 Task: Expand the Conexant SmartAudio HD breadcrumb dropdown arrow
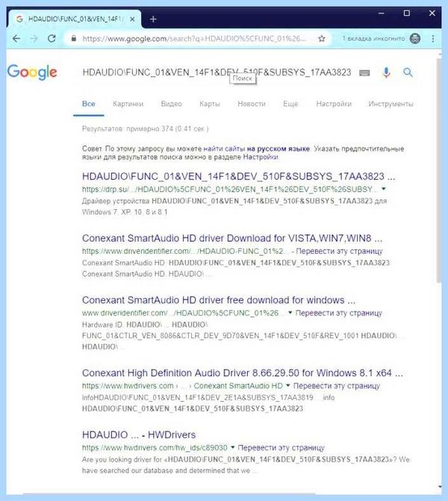[288, 385]
